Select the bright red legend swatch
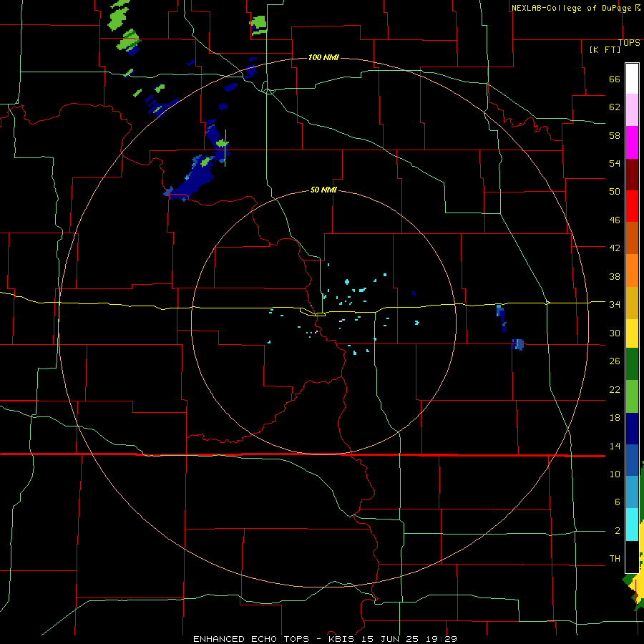Screen dimensions: 644x644 [632, 206]
